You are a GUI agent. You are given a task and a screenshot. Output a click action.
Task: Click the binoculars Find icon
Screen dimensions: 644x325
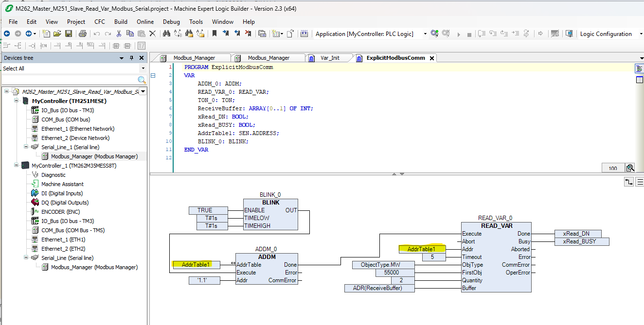[166, 34]
